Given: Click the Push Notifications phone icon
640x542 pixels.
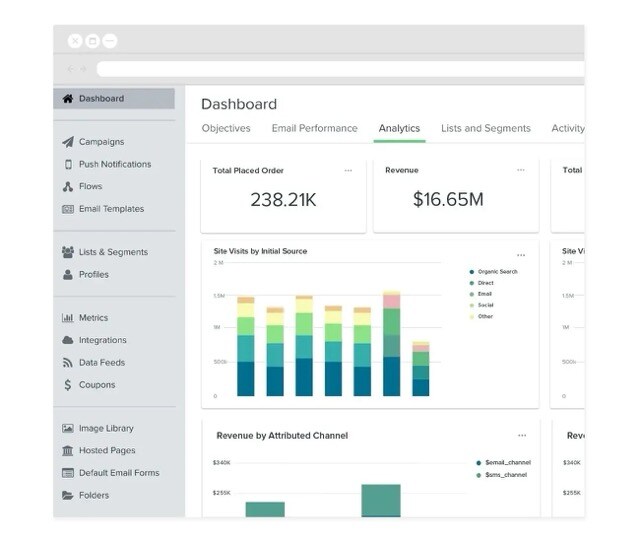Looking at the screenshot, I should pyautogui.click(x=68, y=164).
